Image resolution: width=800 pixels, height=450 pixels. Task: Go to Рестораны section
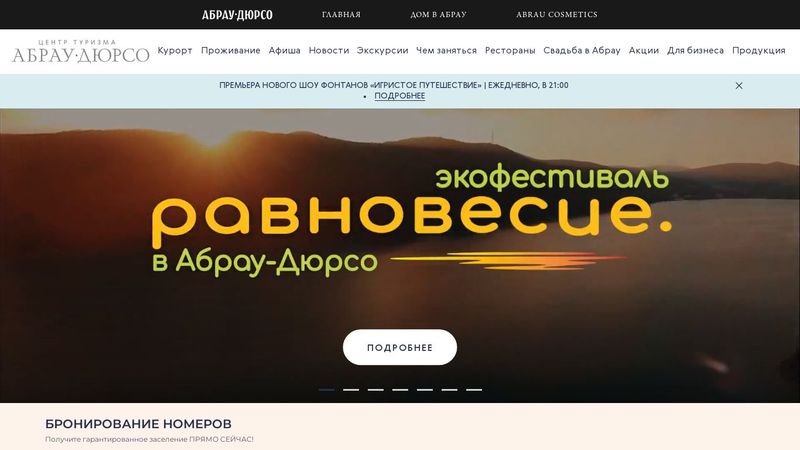point(510,51)
